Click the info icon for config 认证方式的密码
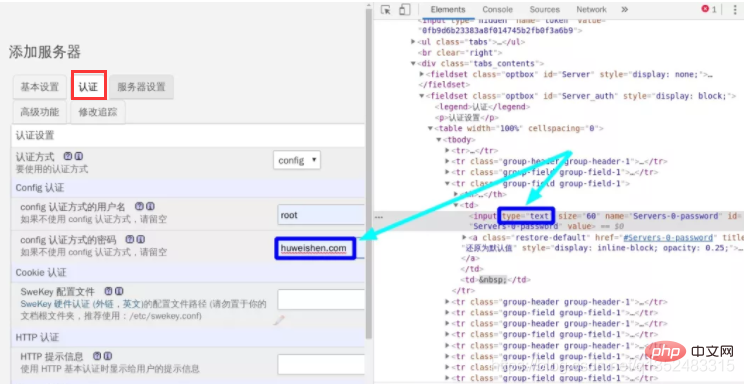The height and width of the screenshot is (384, 744). [x=140, y=240]
